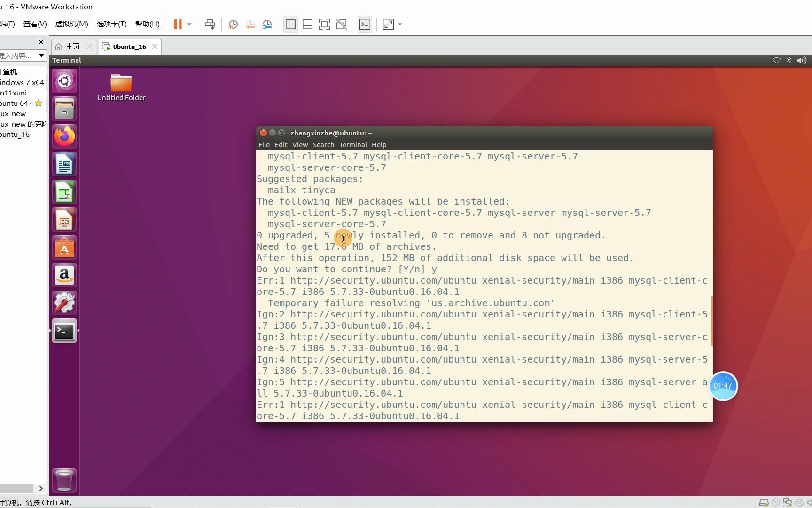Take a snapshot using the snapshot toolbar icon
812x508 pixels.
point(233,24)
